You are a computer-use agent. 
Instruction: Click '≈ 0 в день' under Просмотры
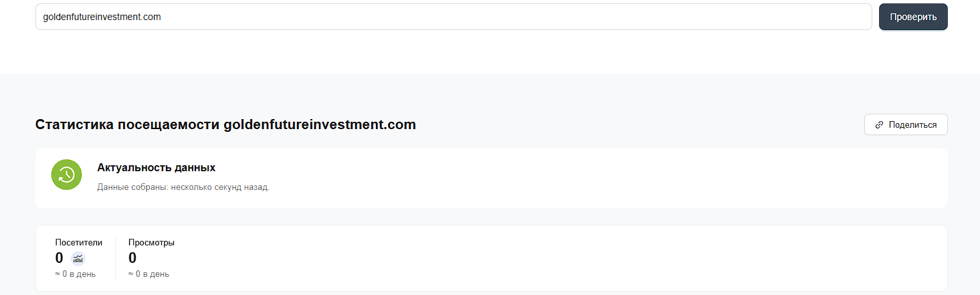(x=149, y=274)
